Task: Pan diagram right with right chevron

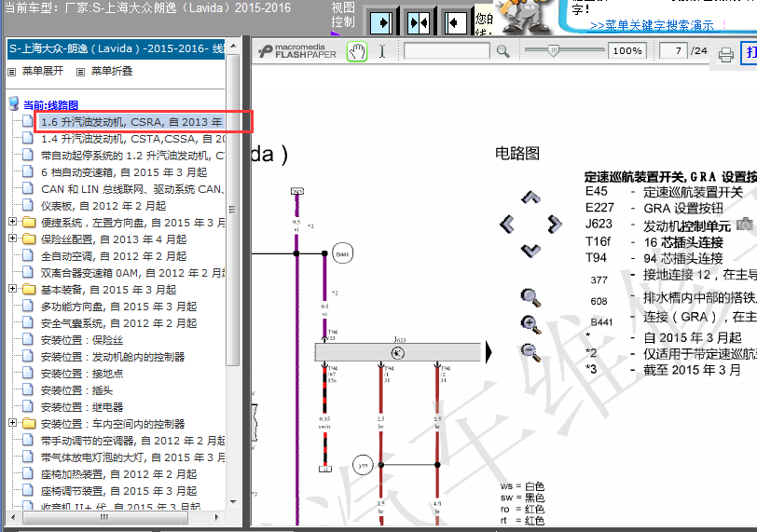Action: pos(555,225)
